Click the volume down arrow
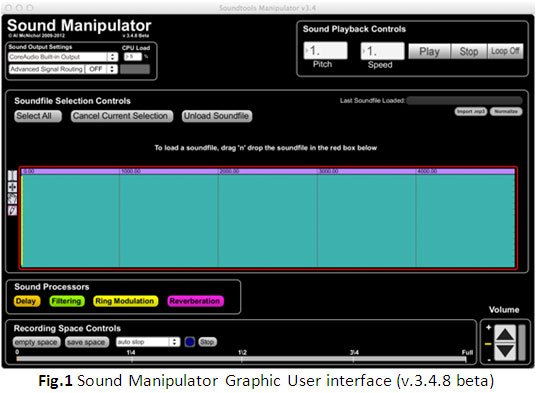Viewport: 538px width, 393px height. pyautogui.click(x=505, y=351)
